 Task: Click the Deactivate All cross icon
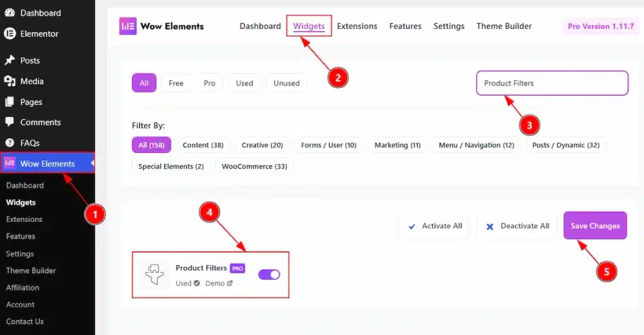pyautogui.click(x=489, y=226)
